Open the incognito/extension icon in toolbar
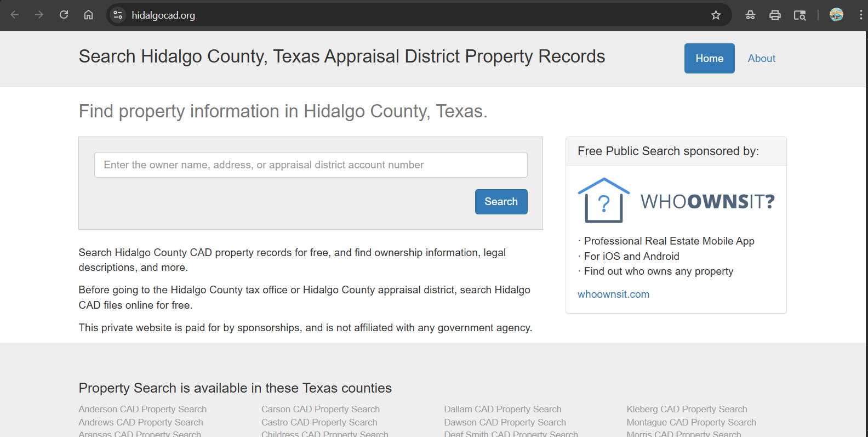This screenshot has height=437, width=868. (x=750, y=15)
